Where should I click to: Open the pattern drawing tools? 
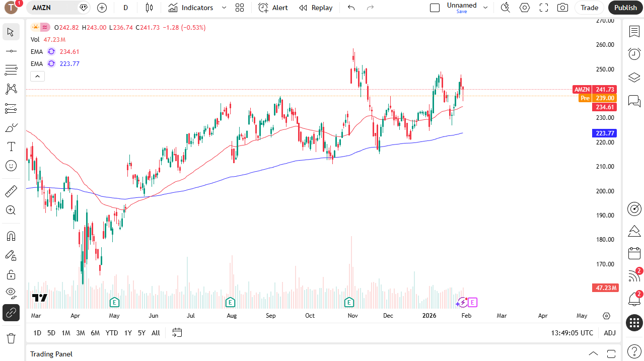[x=11, y=89]
